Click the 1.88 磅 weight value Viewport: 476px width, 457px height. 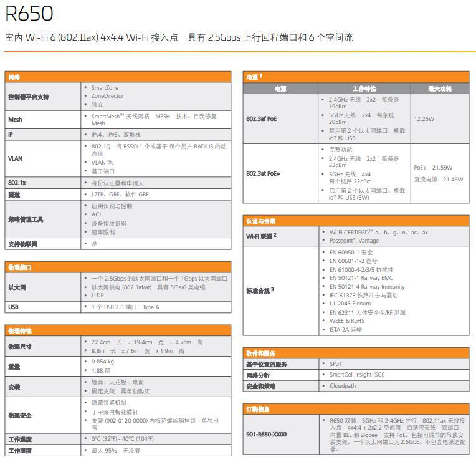click(101, 371)
